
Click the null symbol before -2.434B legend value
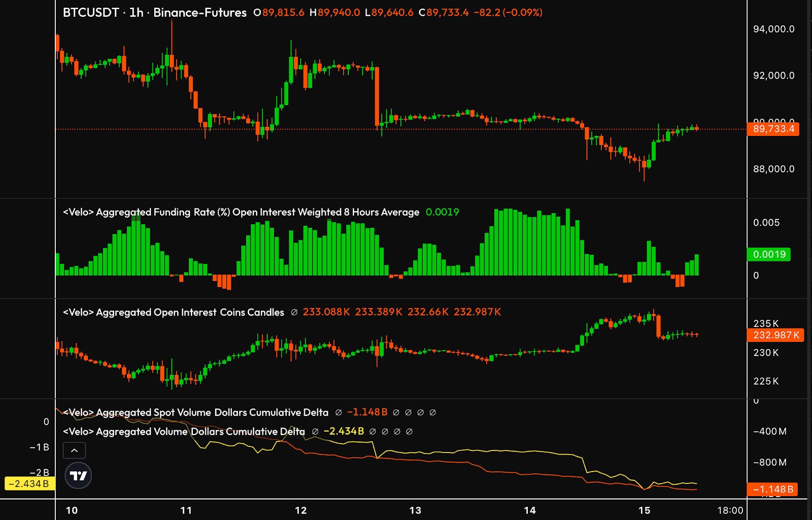click(315, 432)
